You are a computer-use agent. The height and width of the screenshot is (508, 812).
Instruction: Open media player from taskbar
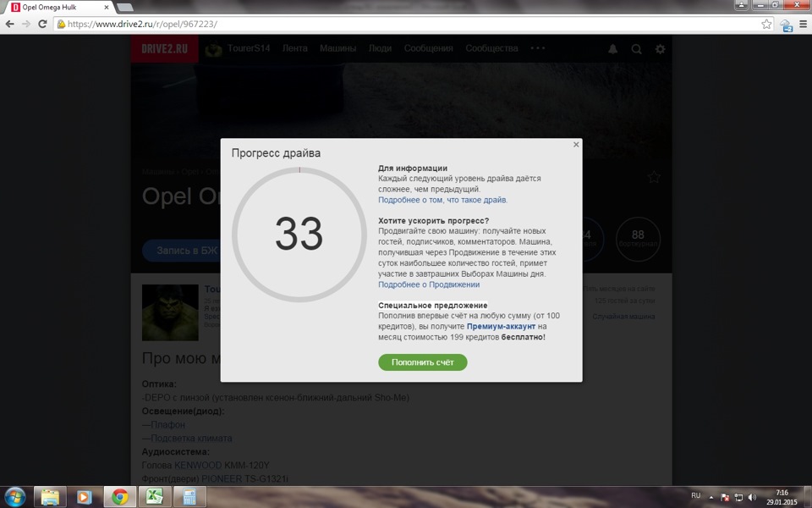pos(85,497)
